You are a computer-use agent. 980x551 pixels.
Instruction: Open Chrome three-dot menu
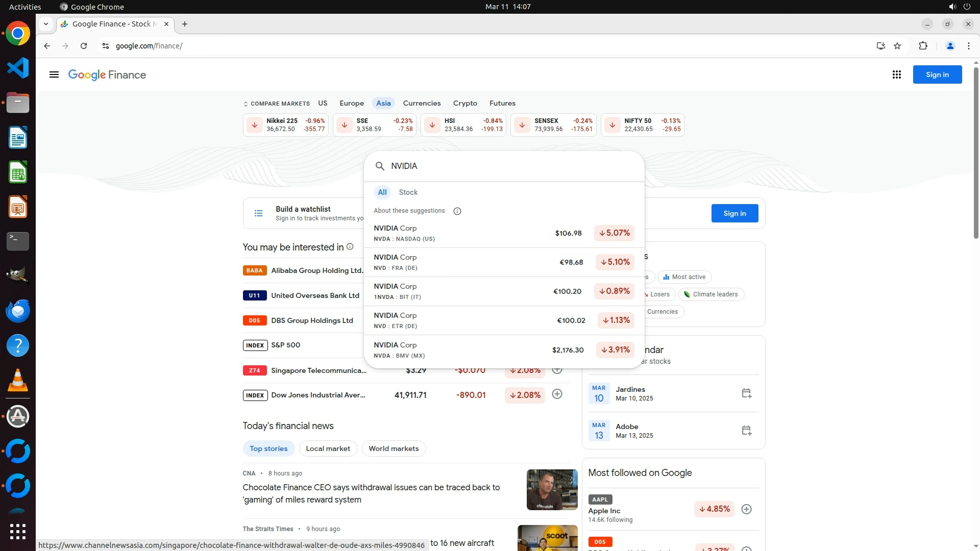(x=968, y=46)
